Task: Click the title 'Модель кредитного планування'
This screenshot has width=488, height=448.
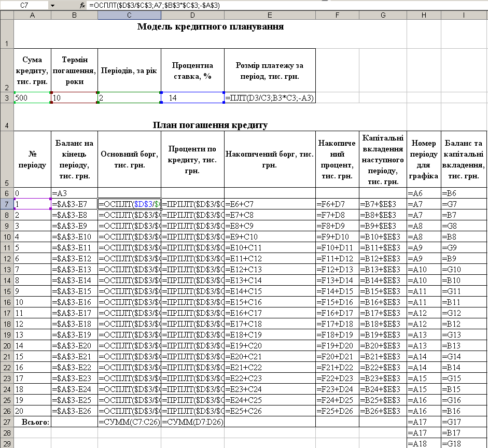Action: (211, 26)
